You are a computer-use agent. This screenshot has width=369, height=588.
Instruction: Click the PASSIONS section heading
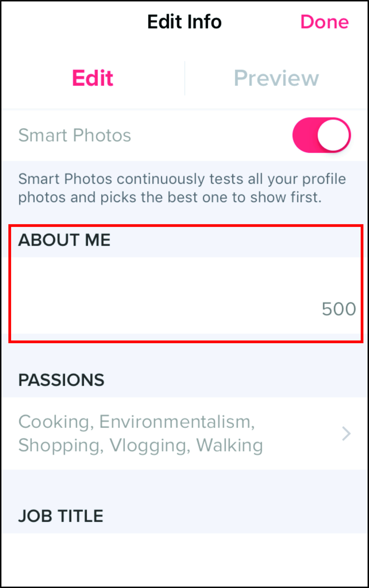pyautogui.click(x=61, y=380)
